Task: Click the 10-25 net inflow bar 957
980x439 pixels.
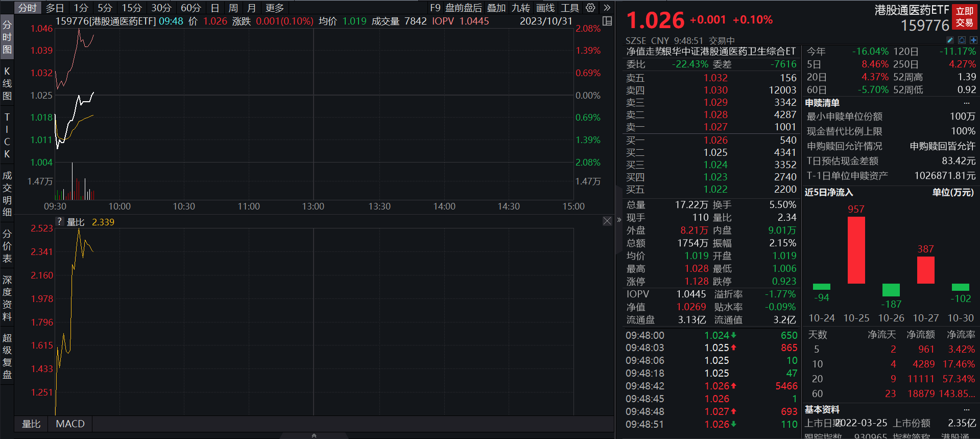Action: point(856,250)
